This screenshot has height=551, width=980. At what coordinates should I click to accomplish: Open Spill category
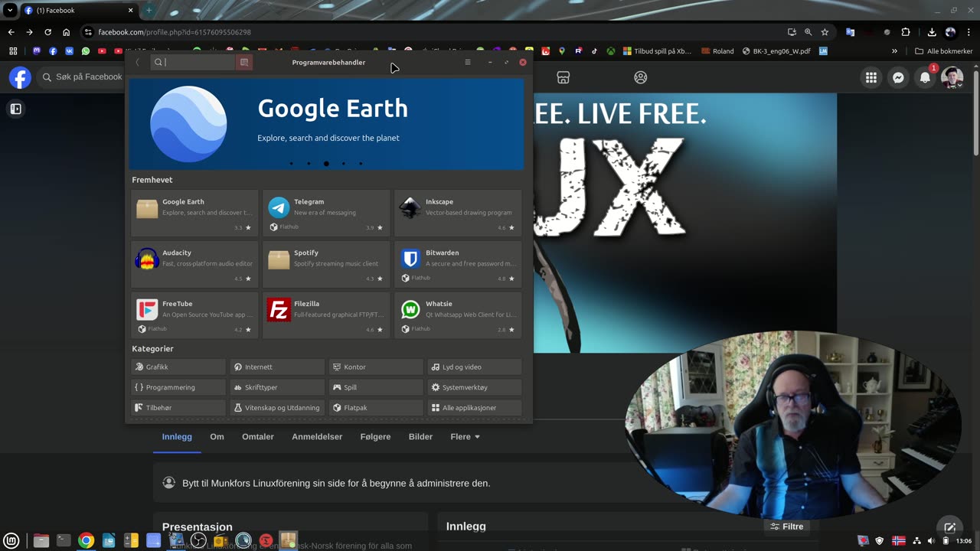376,387
